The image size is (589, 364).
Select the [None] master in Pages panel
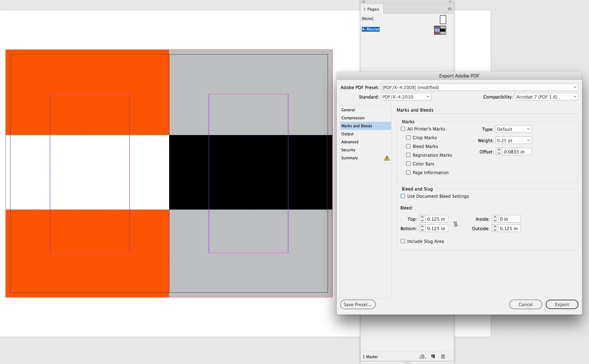(x=368, y=19)
